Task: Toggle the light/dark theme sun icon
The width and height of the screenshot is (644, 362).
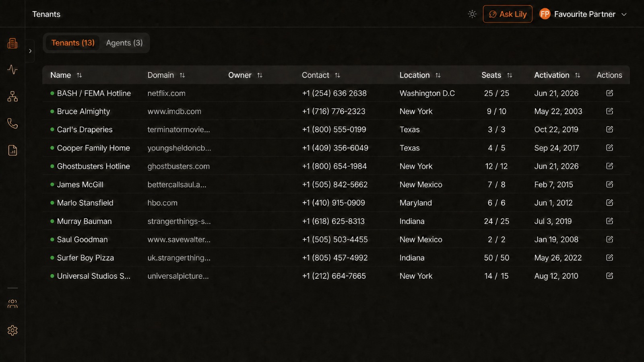Action: pos(472,14)
